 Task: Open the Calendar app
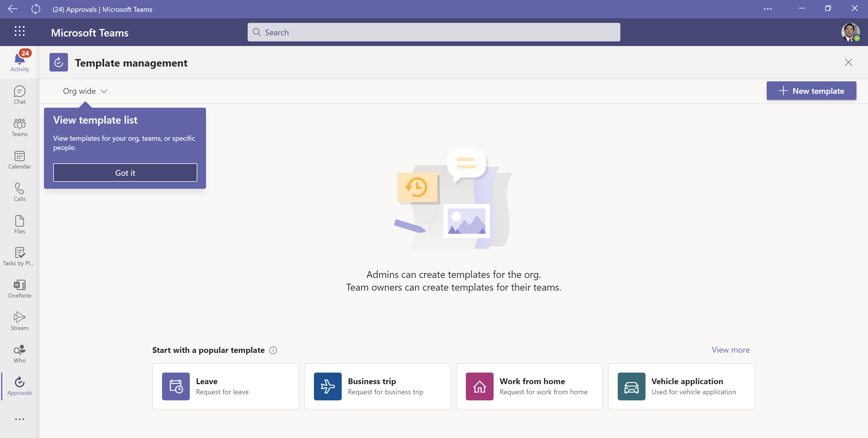click(20, 160)
